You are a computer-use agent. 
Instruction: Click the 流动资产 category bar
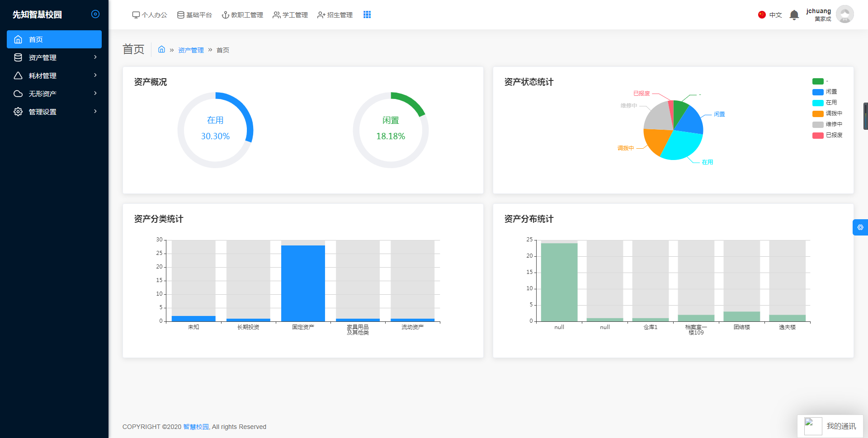pos(412,320)
